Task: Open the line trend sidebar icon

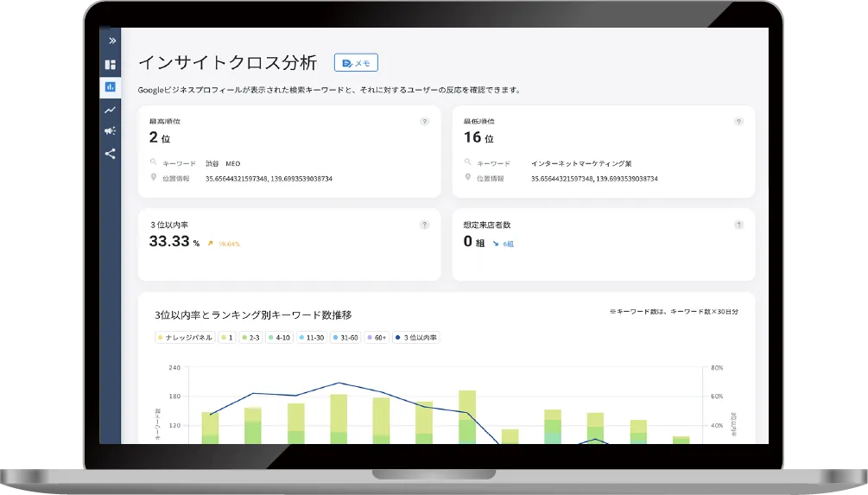Action: [111, 110]
